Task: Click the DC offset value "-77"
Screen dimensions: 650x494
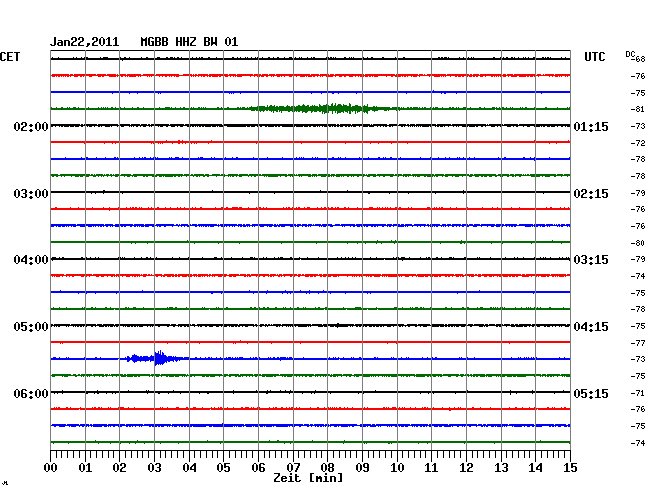Action: point(638,343)
